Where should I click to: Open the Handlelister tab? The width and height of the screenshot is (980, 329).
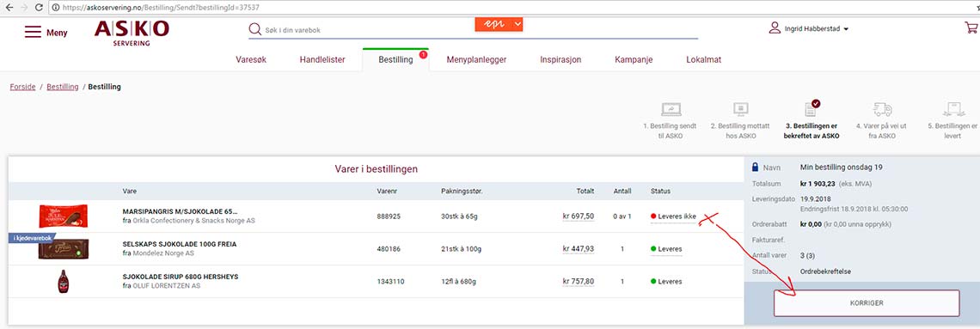coord(322,60)
